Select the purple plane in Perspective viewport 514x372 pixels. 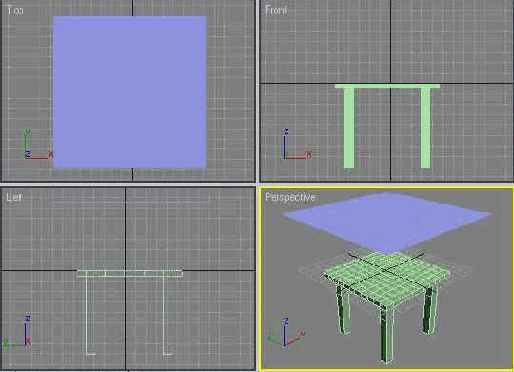[x=387, y=221]
